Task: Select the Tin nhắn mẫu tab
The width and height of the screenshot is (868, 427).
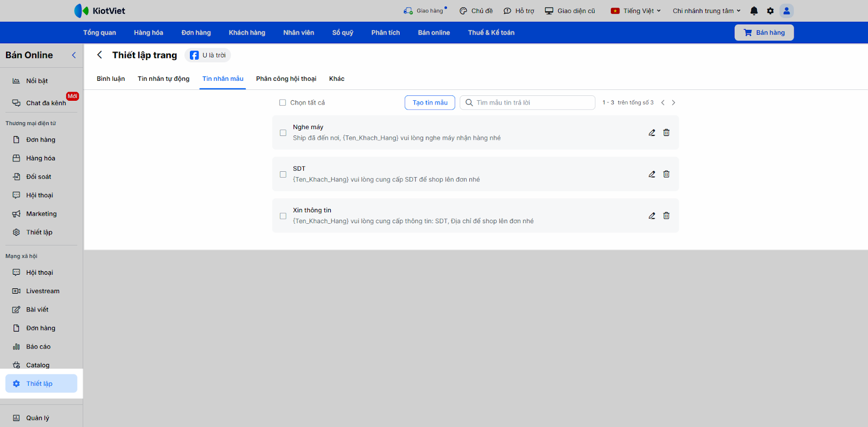Action: [223, 79]
